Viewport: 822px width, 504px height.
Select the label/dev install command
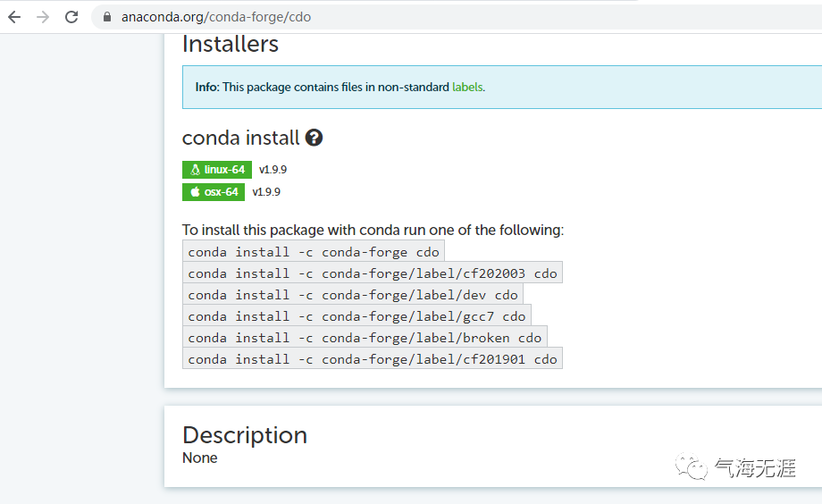[x=352, y=295]
